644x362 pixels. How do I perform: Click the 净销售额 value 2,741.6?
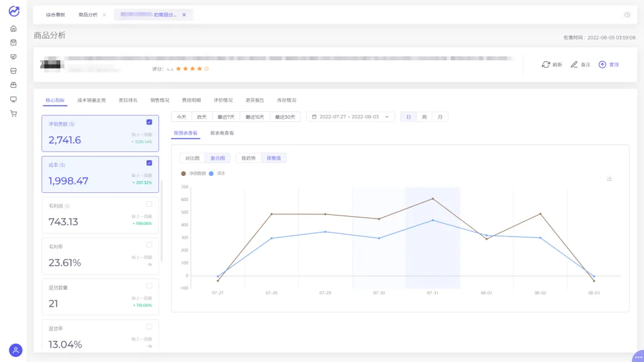(x=65, y=140)
